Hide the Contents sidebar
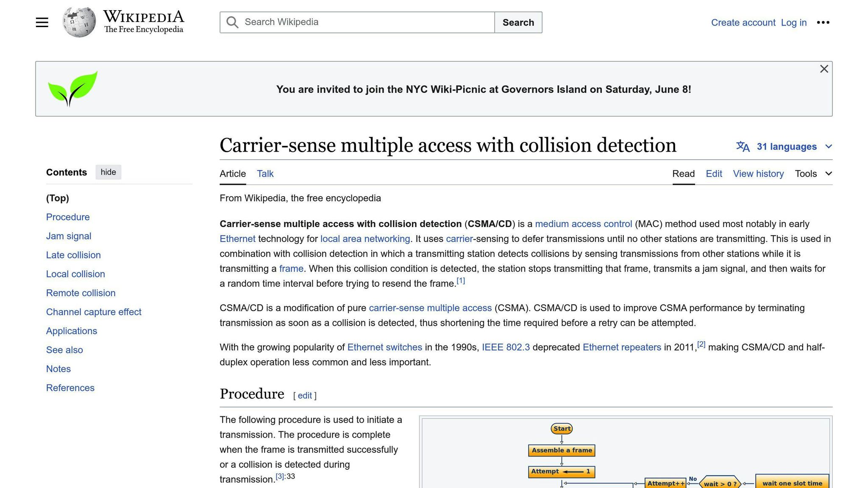This screenshot has height=488, width=868. click(108, 172)
